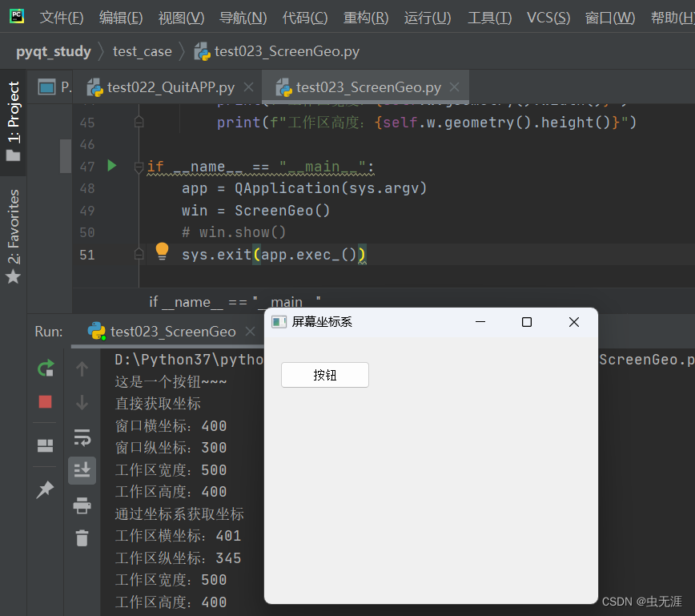This screenshot has width=695, height=616.
Task: Click the green run gutter arrow on line 47
Action: click(112, 166)
